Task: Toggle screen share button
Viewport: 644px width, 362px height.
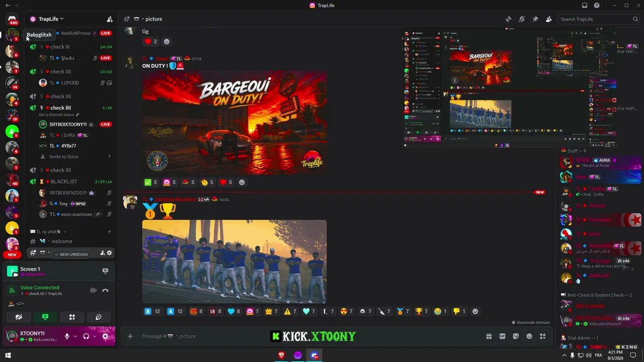Action: (x=45, y=317)
